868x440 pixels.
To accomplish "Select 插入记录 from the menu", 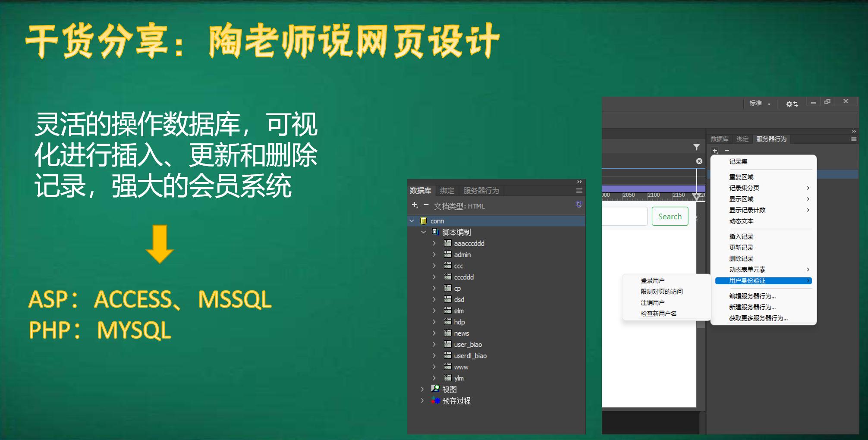I will (741, 236).
